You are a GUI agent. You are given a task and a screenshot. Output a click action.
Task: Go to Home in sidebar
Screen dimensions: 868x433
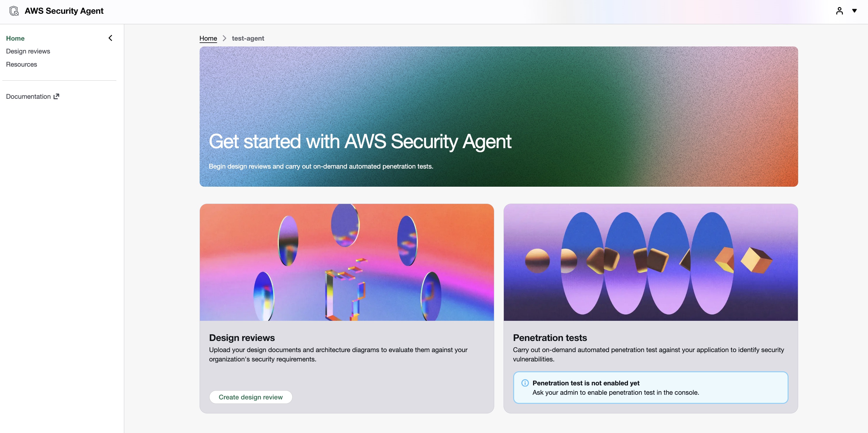click(15, 38)
